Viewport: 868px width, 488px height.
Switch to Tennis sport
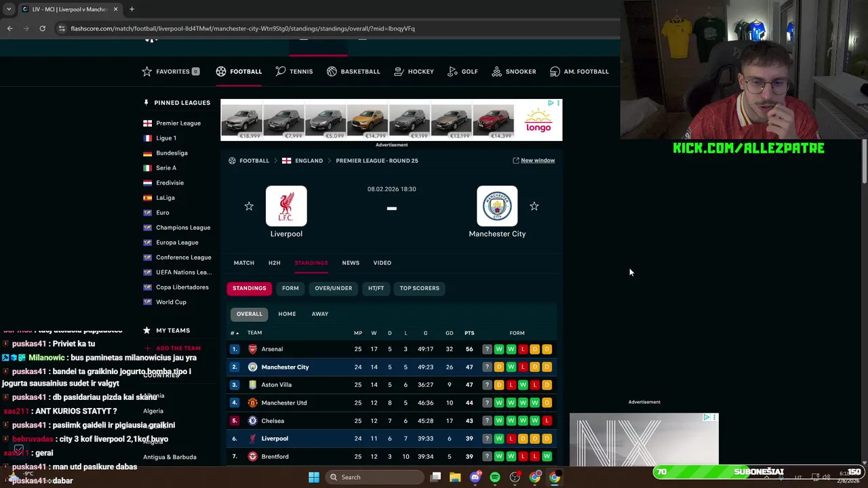point(294,71)
